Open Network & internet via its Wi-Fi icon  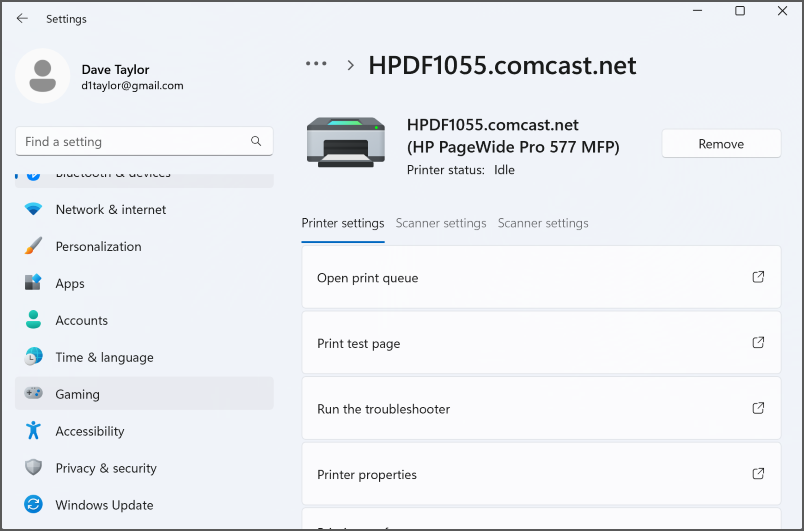click(33, 209)
